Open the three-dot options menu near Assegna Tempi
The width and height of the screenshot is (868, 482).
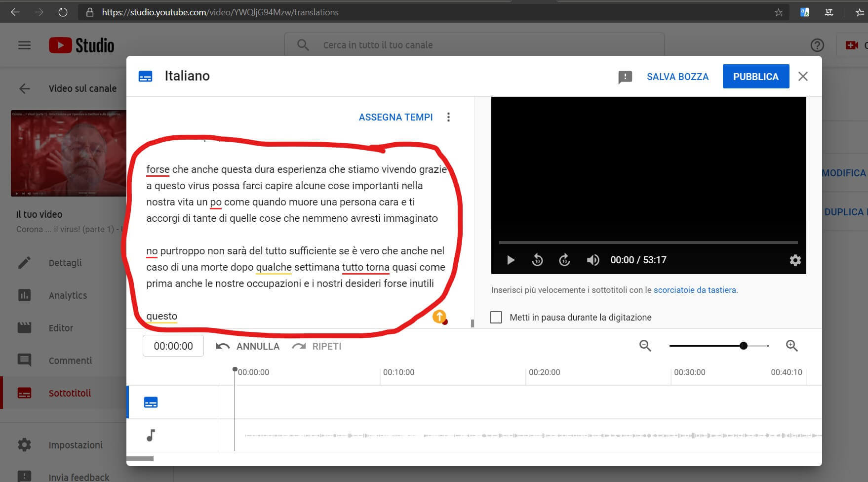pos(448,117)
